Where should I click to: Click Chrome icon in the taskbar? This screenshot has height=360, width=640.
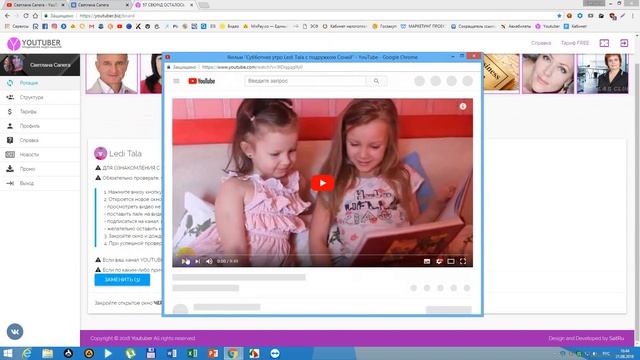coord(233,353)
